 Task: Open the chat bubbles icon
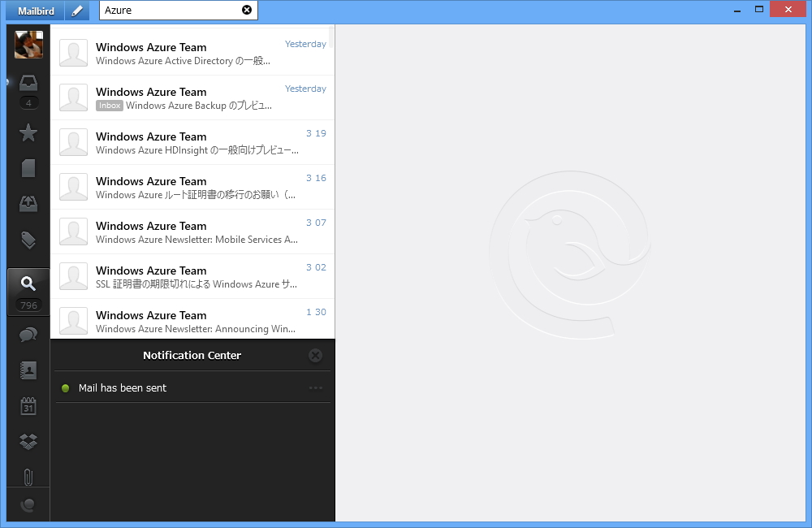[x=28, y=334]
